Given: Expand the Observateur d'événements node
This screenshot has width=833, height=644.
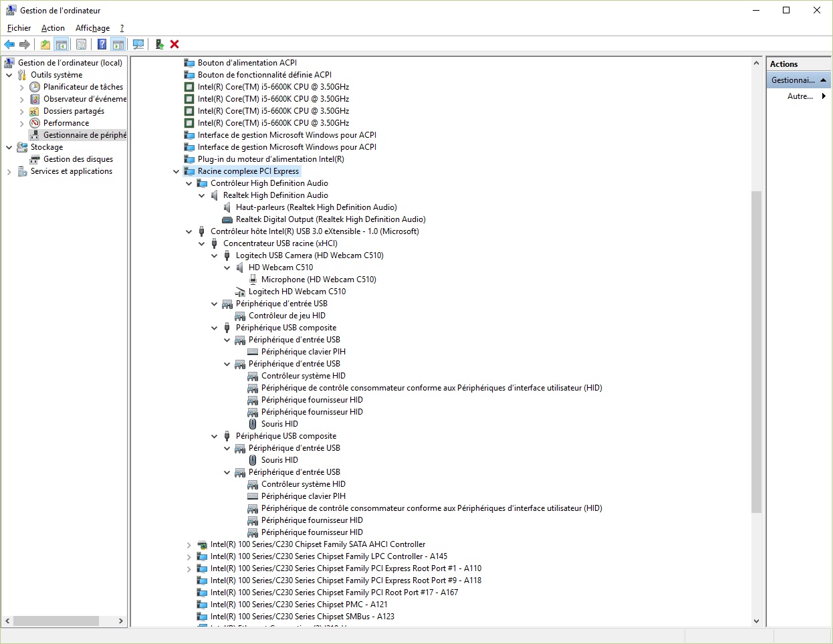Looking at the screenshot, I should [x=22, y=99].
